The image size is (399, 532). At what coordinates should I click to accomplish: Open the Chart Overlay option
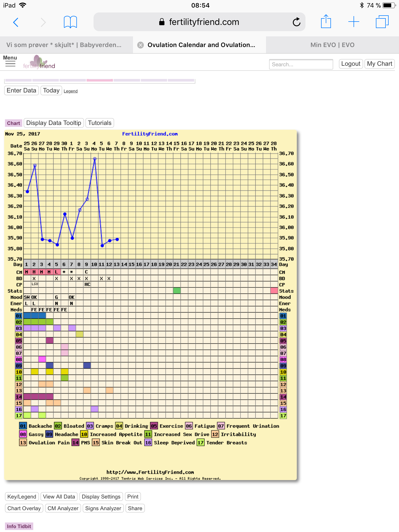[24, 508]
